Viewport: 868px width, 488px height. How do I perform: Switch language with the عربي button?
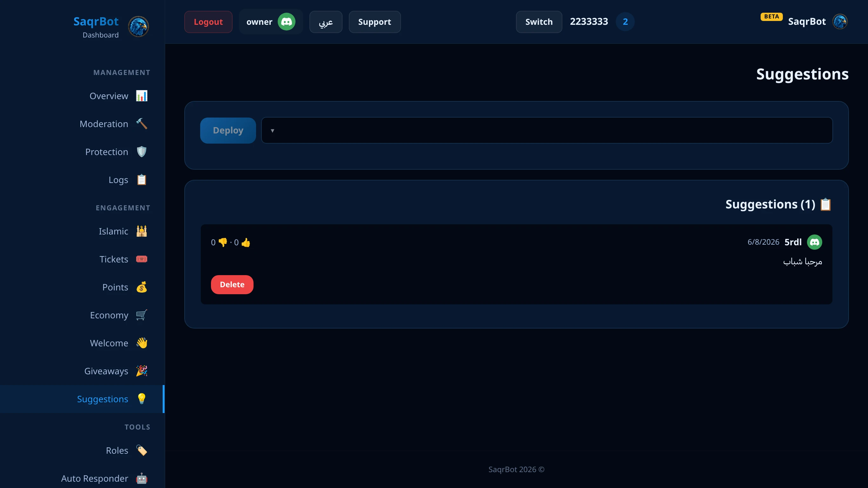(326, 22)
